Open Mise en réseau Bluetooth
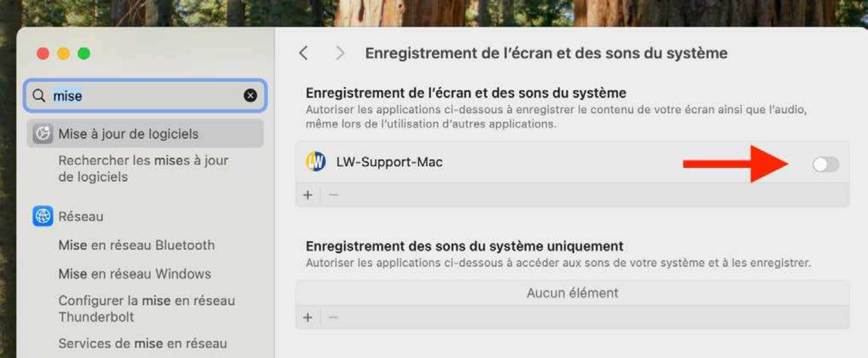This screenshot has height=358, width=868. click(136, 245)
